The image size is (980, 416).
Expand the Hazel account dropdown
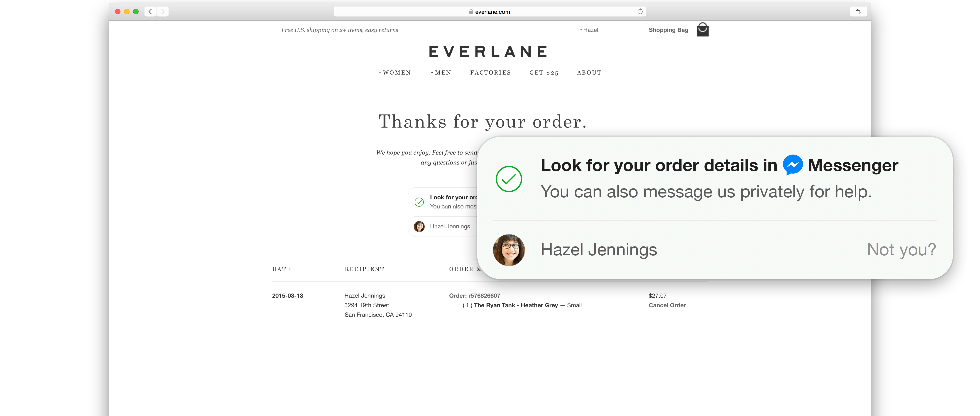(x=588, y=30)
